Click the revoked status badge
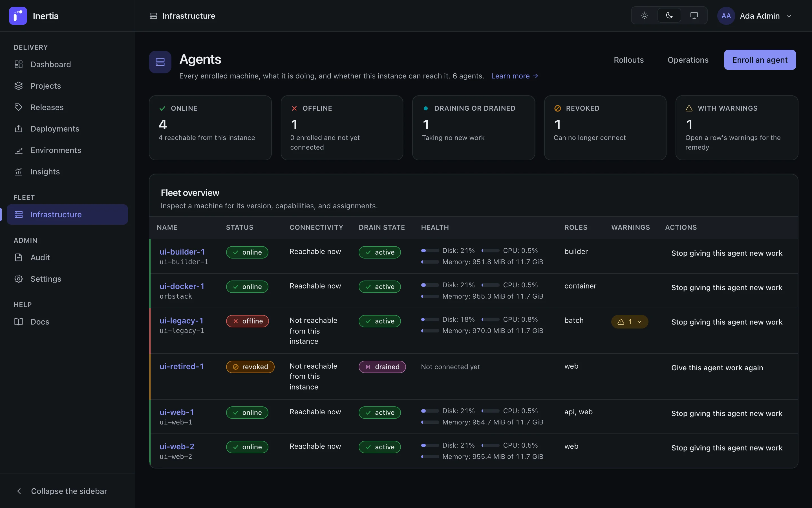Screen dimensions: 812x508 click(250, 367)
